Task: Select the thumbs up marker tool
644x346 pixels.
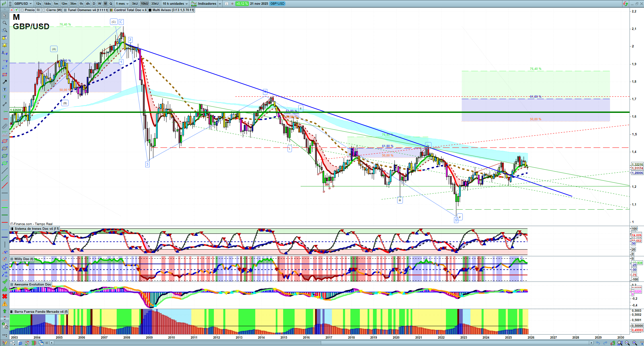Action: tap(5, 289)
